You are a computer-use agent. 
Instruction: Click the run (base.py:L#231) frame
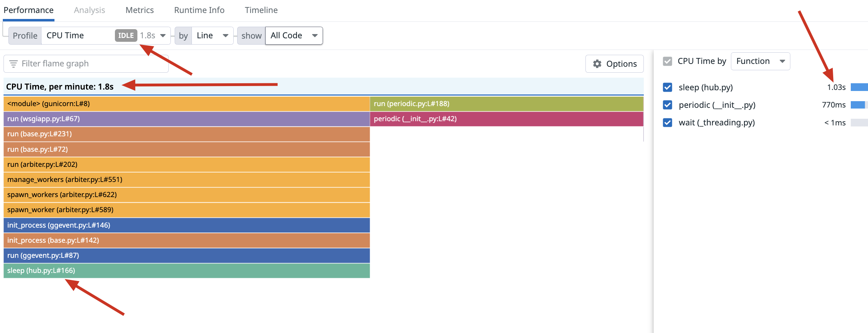[x=187, y=134]
